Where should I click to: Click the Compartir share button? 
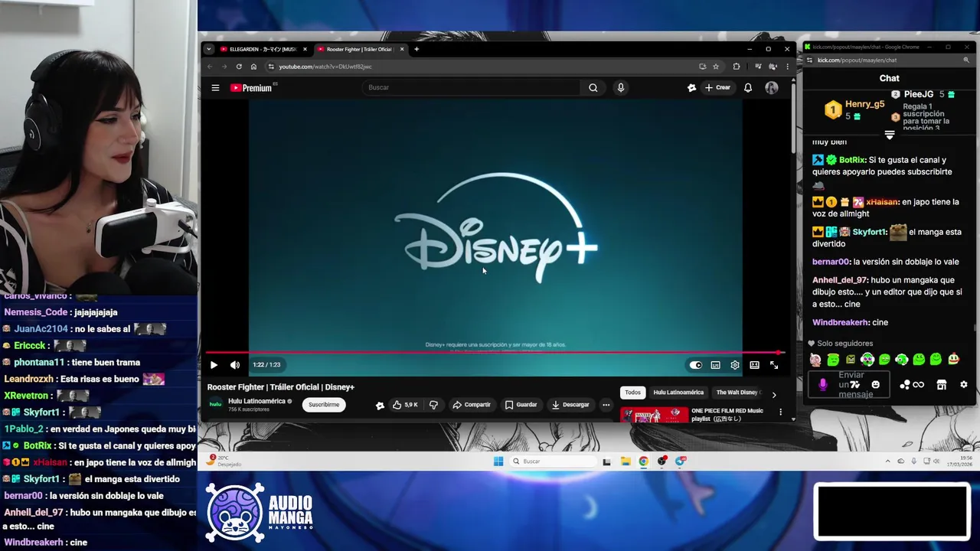click(471, 405)
